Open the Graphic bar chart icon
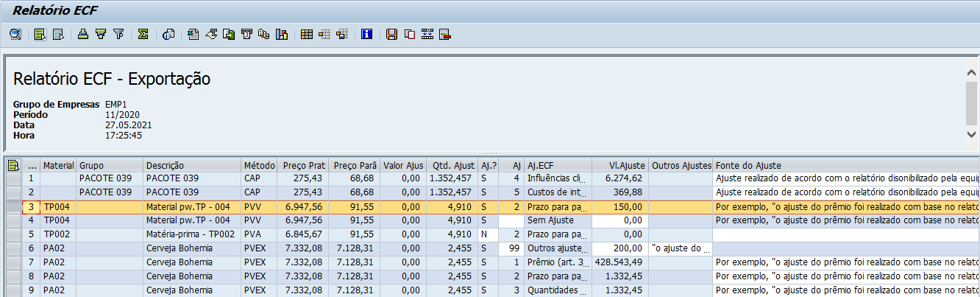 point(281,34)
